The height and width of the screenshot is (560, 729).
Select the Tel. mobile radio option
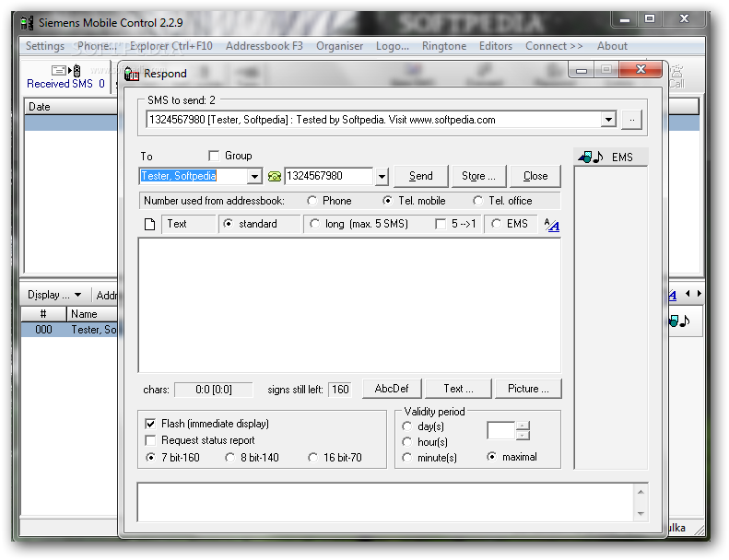387,201
